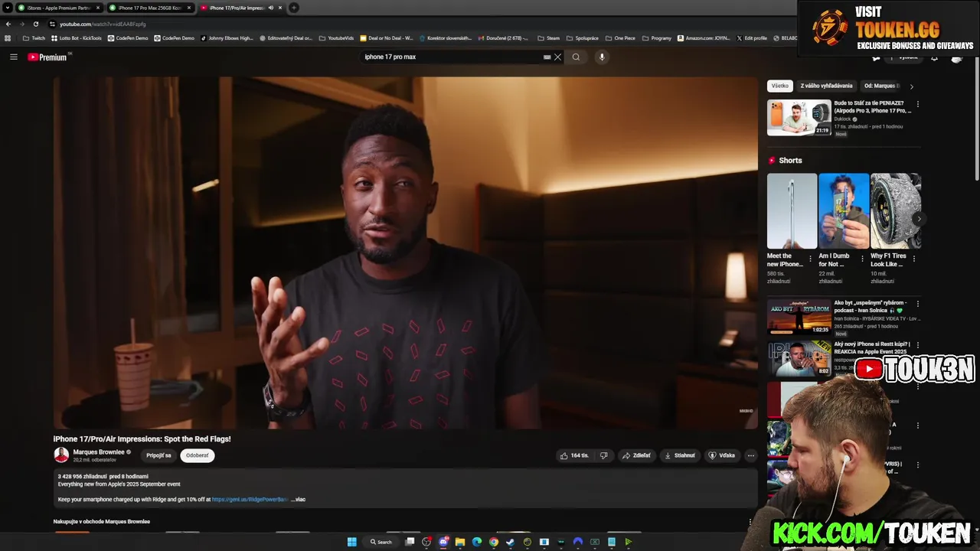Open Google Chrome from the taskbar
Image resolution: width=980 pixels, height=551 pixels.
494,542
